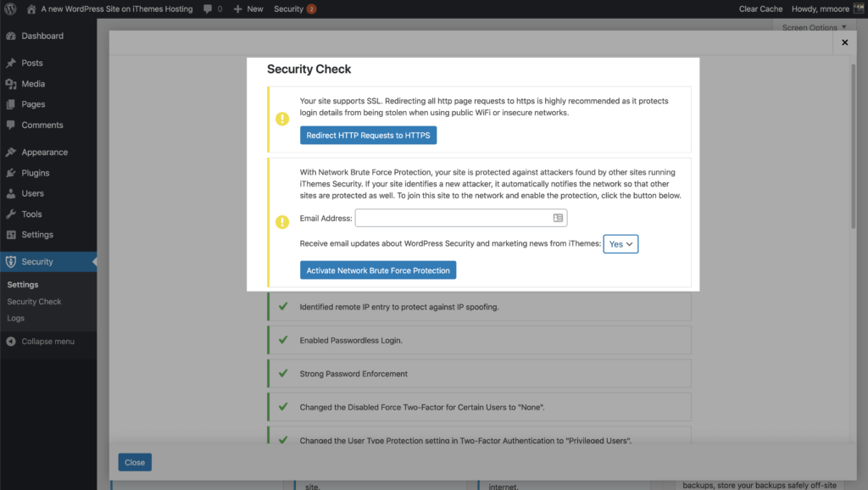Click the site name link in admin bar
Image resolution: width=868 pixels, height=490 pixels.
coord(117,8)
